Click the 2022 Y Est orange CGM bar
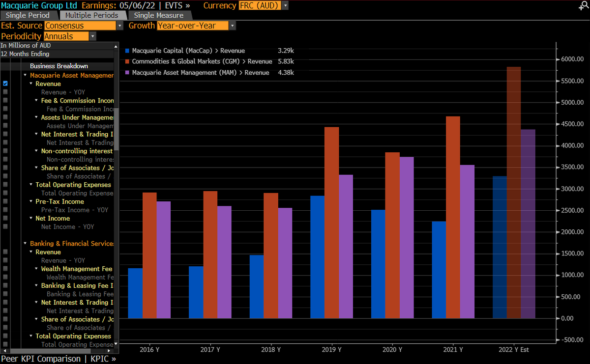Viewport: 590px width, 364px height. 513,192
